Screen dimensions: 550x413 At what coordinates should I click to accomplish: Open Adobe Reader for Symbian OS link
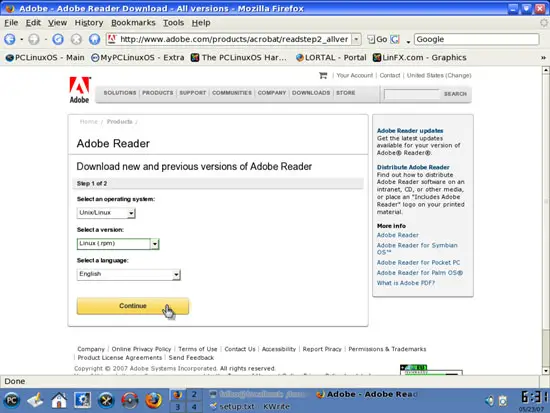pos(417,249)
